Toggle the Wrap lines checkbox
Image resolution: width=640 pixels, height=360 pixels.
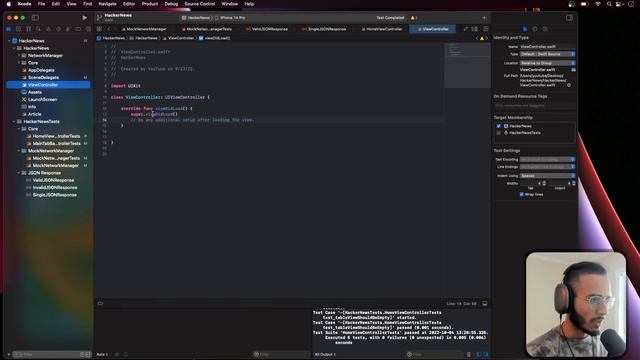521,194
